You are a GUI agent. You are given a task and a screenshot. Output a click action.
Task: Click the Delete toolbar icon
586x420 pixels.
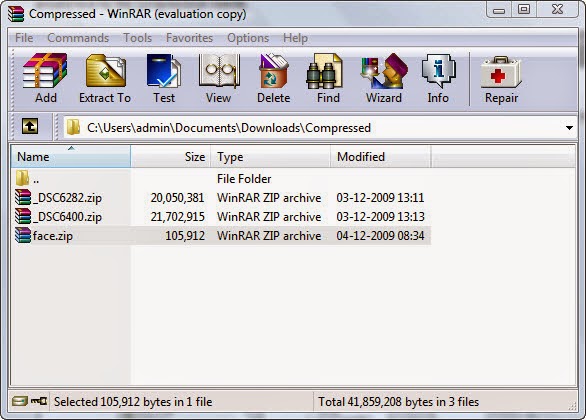pyautogui.click(x=274, y=71)
